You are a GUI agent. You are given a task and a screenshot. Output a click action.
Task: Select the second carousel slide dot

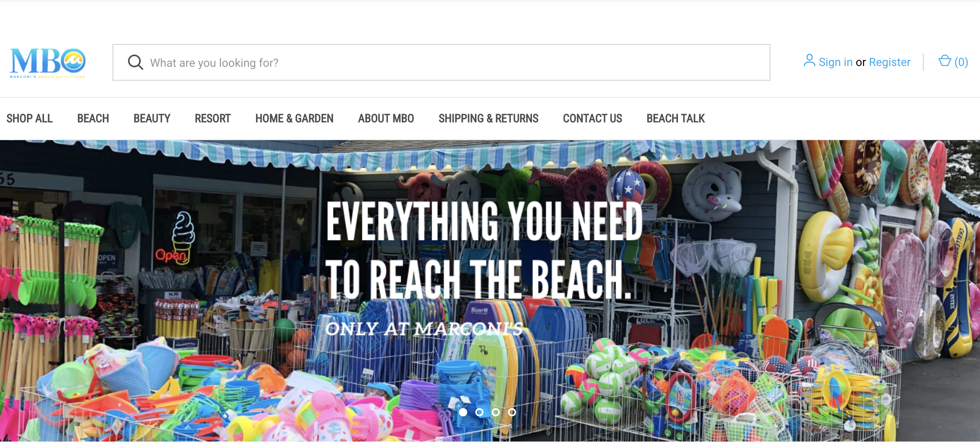coord(479,412)
